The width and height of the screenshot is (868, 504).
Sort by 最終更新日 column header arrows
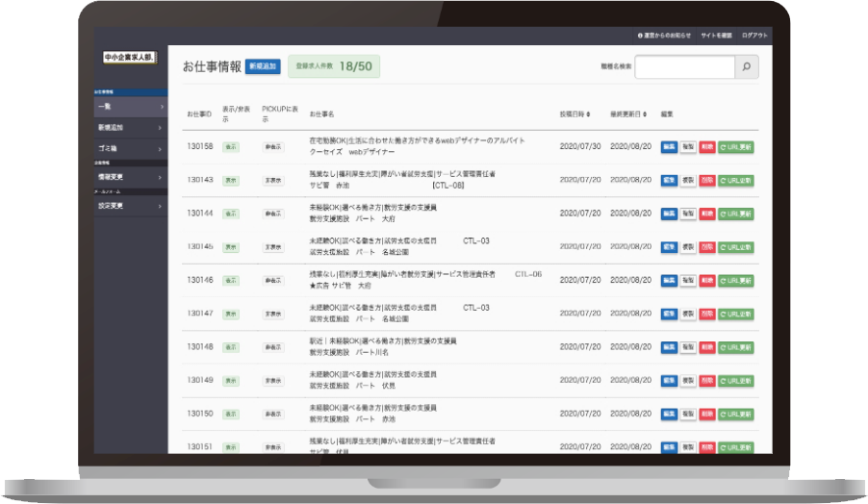pos(646,113)
